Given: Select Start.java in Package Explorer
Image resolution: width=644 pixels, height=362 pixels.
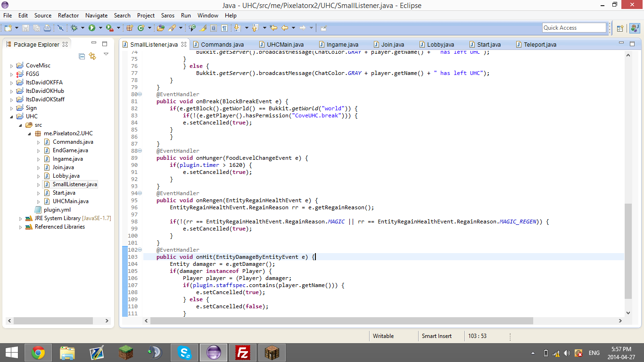Looking at the screenshot, I should [x=64, y=193].
